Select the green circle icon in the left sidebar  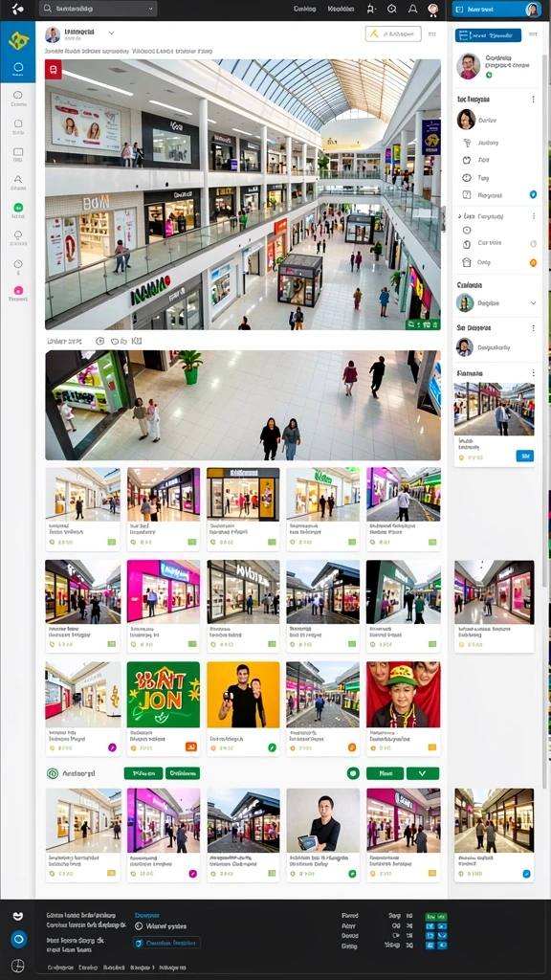pos(18,208)
